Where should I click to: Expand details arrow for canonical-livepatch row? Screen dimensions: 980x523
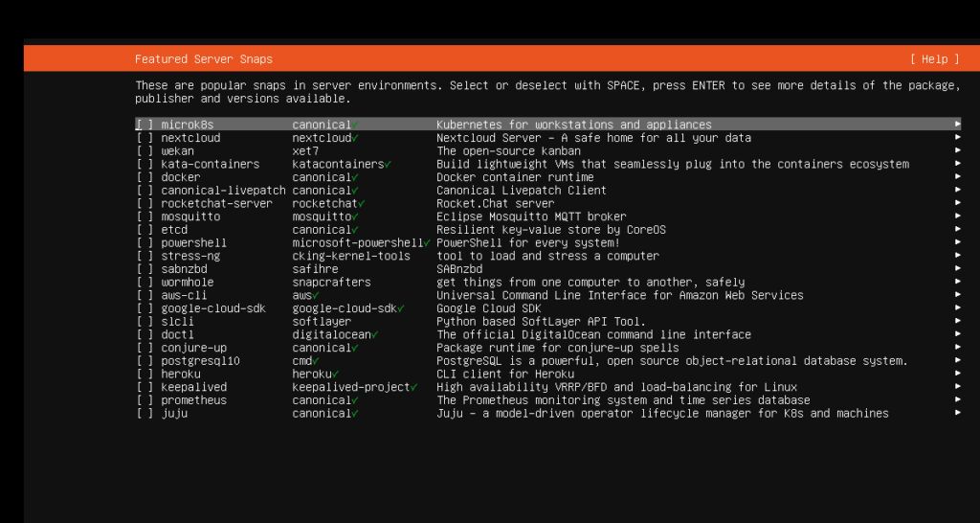tap(957, 191)
